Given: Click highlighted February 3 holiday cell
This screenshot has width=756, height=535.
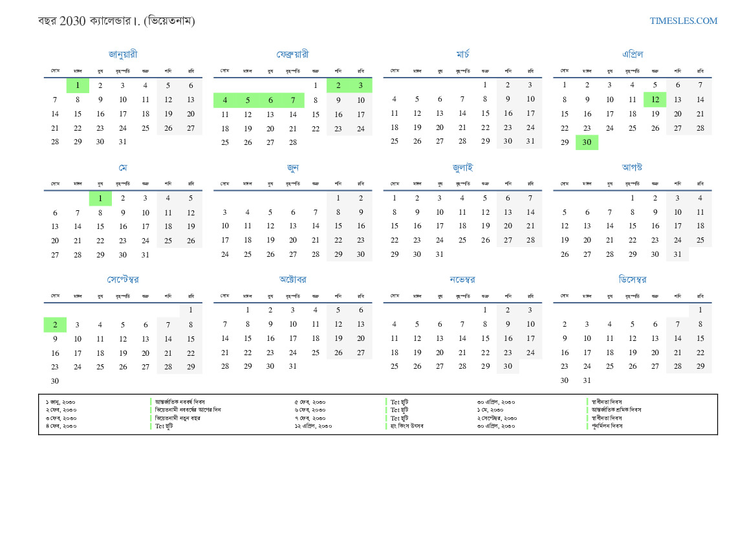Looking at the screenshot, I should [361, 85].
